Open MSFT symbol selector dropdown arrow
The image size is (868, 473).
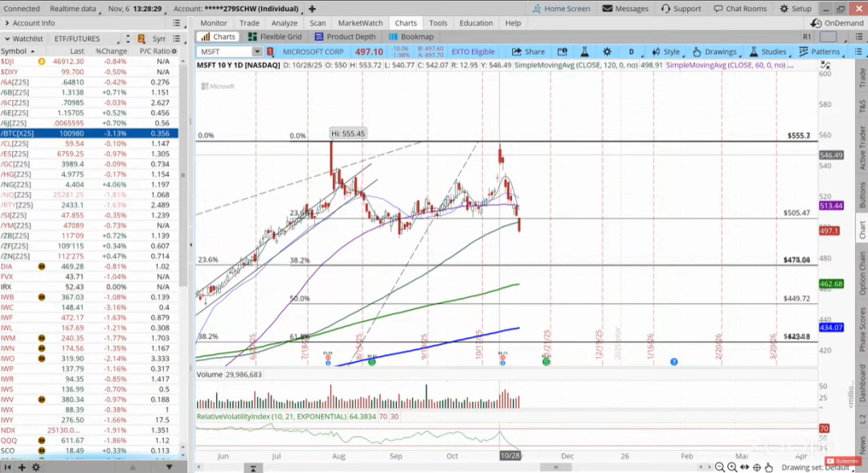257,51
